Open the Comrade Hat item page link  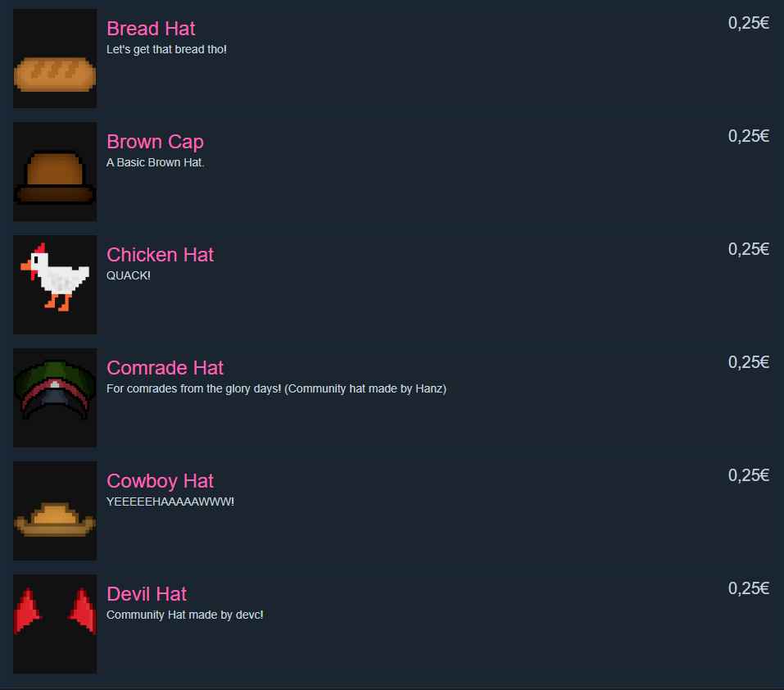tap(165, 368)
